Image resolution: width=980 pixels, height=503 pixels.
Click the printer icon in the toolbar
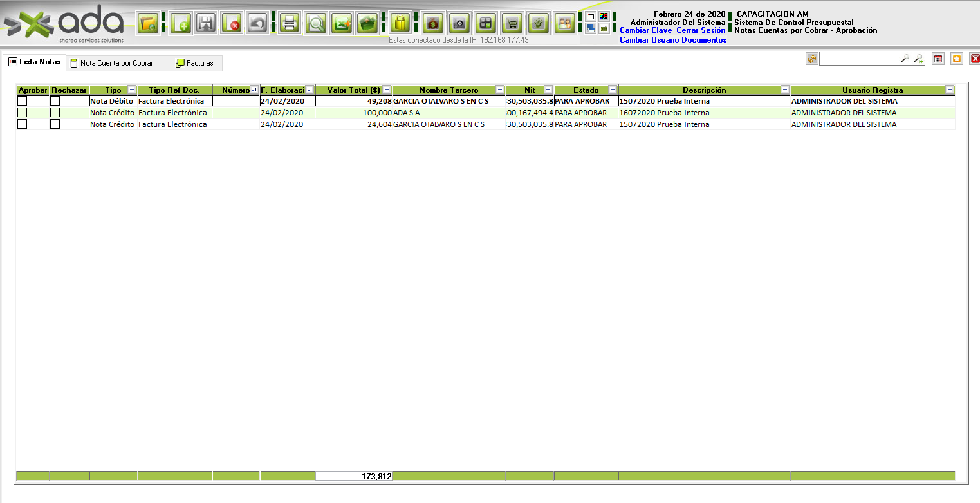click(x=290, y=24)
